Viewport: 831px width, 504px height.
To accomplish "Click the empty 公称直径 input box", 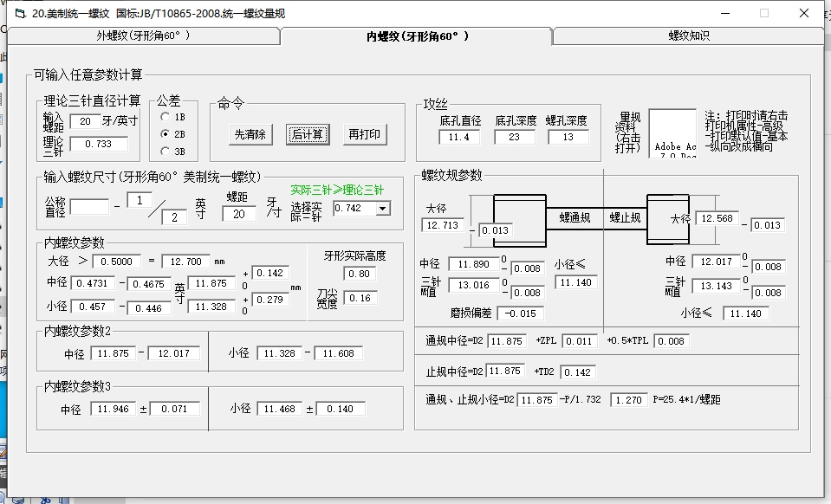I will (89, 207).
